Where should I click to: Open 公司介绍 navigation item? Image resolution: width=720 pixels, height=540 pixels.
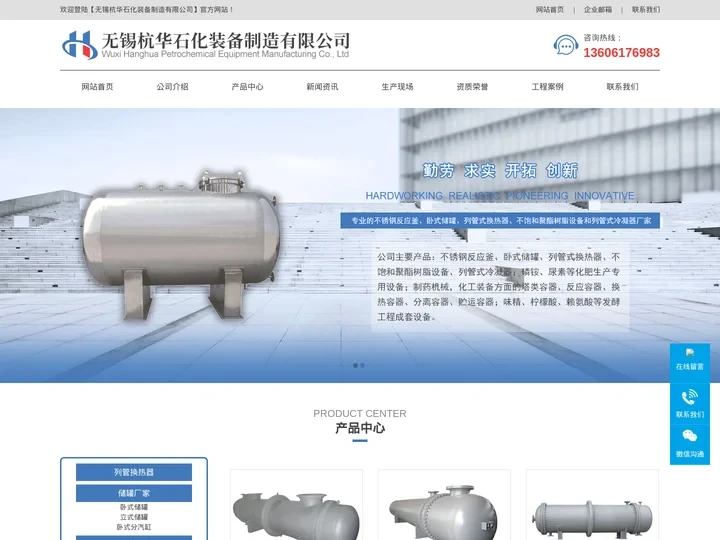[x=172, y=87]
